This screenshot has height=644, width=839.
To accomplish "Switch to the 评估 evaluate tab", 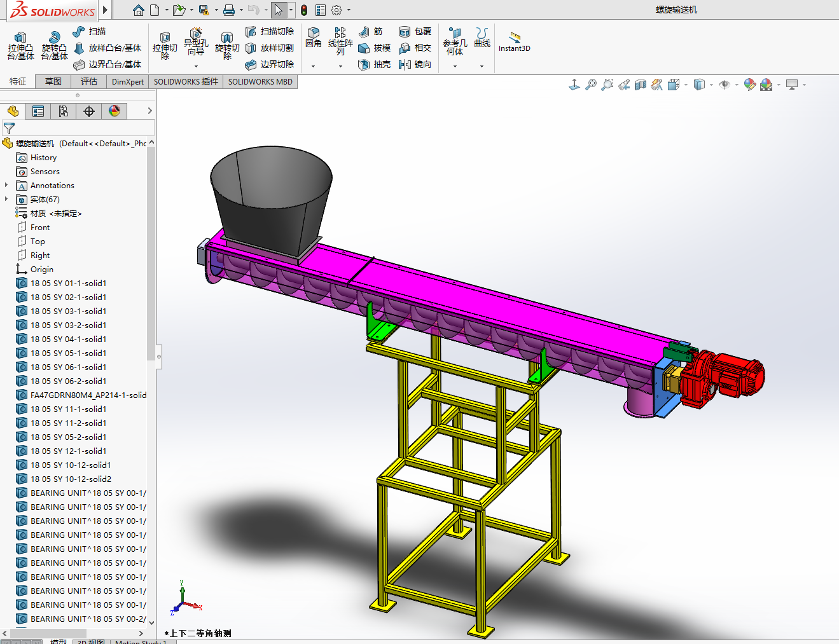I will tap(88, 81).
